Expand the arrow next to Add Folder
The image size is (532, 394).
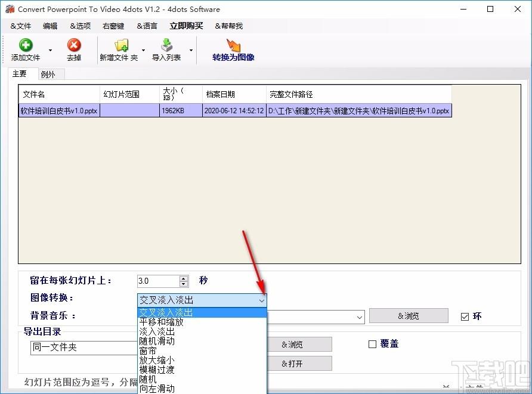coord(143,50)
